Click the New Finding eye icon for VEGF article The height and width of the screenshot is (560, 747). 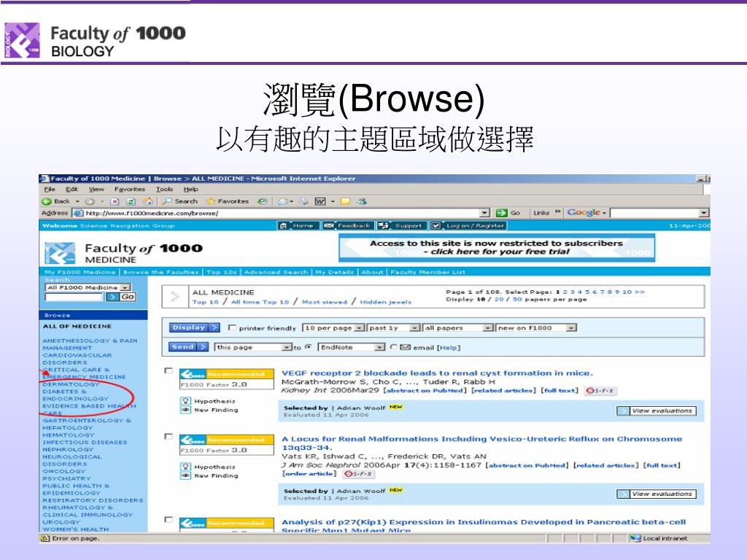[x=186, y=410]
